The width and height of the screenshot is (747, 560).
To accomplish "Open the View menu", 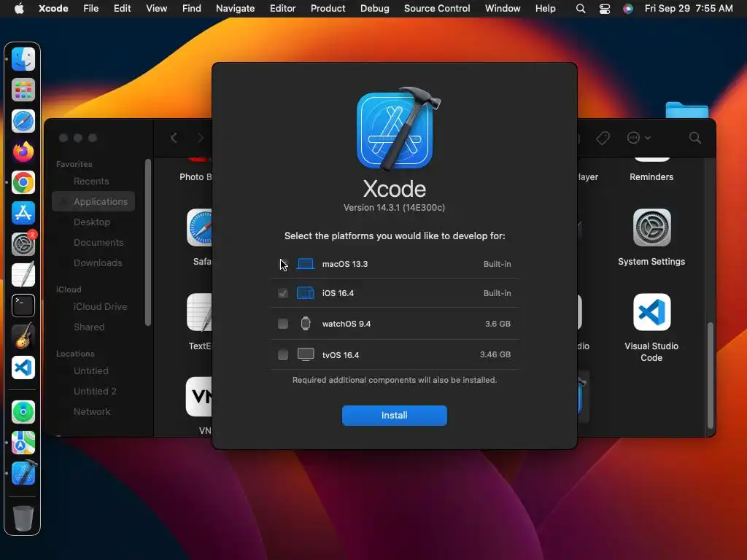I will click(156, 9).
